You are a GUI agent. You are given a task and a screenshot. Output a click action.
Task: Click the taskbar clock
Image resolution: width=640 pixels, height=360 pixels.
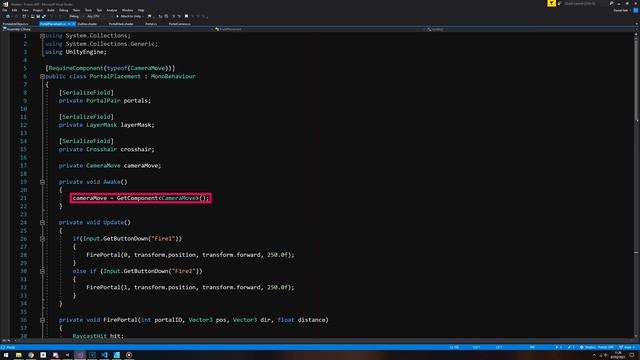point(618,355)
